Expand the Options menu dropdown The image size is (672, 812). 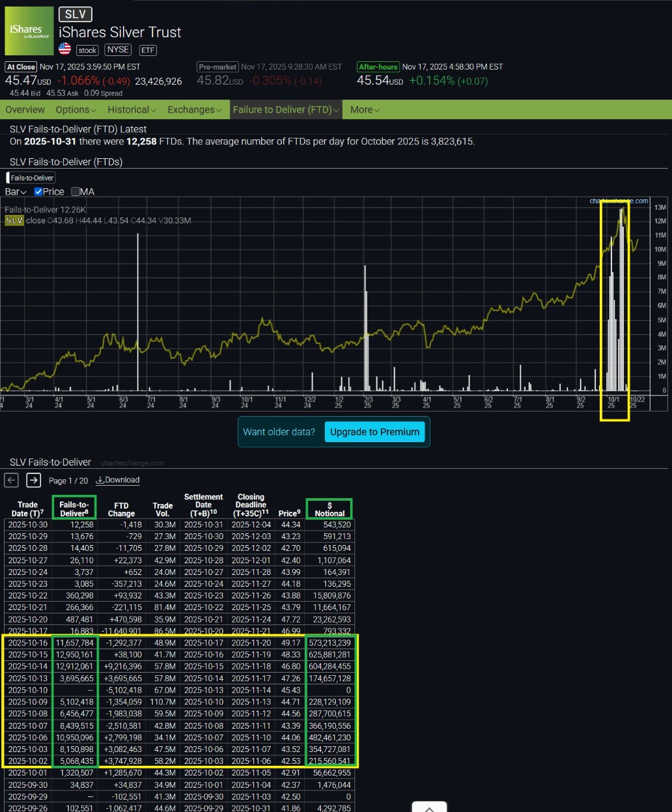76,109
